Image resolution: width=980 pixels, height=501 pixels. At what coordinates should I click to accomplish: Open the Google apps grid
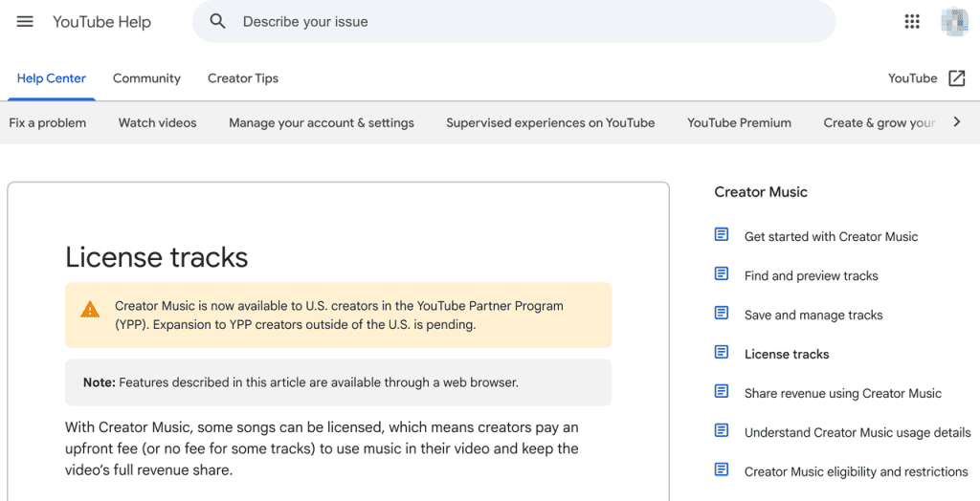(912, 21)
